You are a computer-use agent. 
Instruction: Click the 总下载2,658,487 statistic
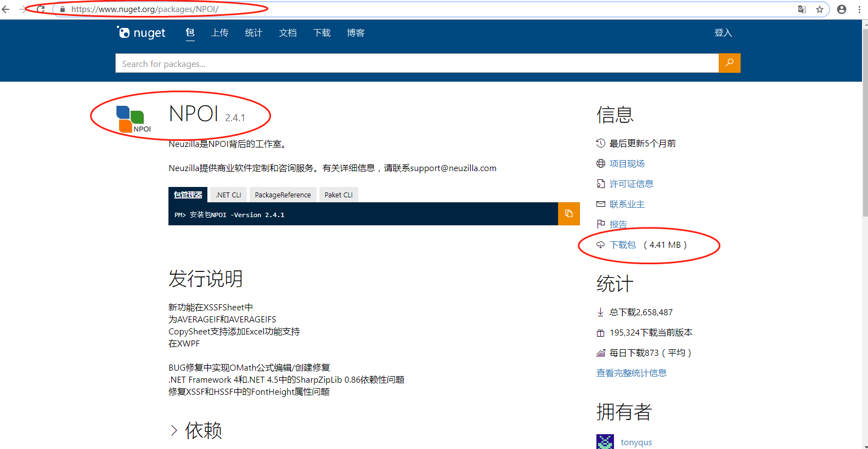(x=641, y=312)
